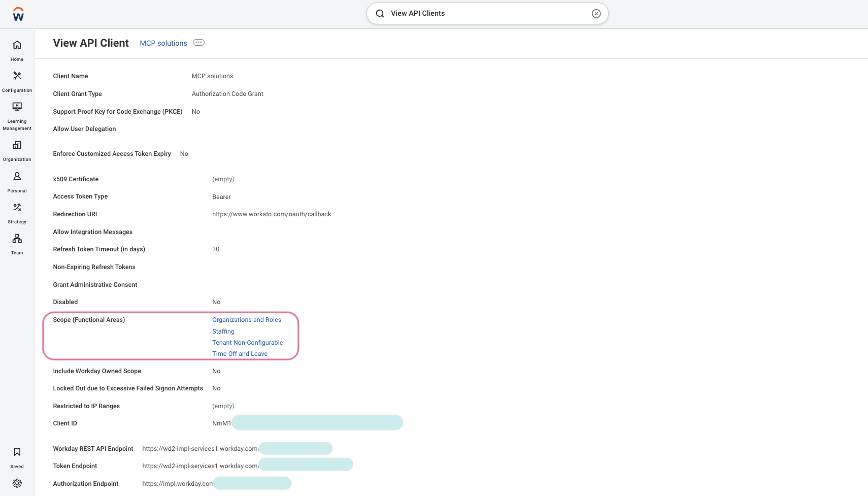Open Organizations and Roles scope link

(247, 320)
